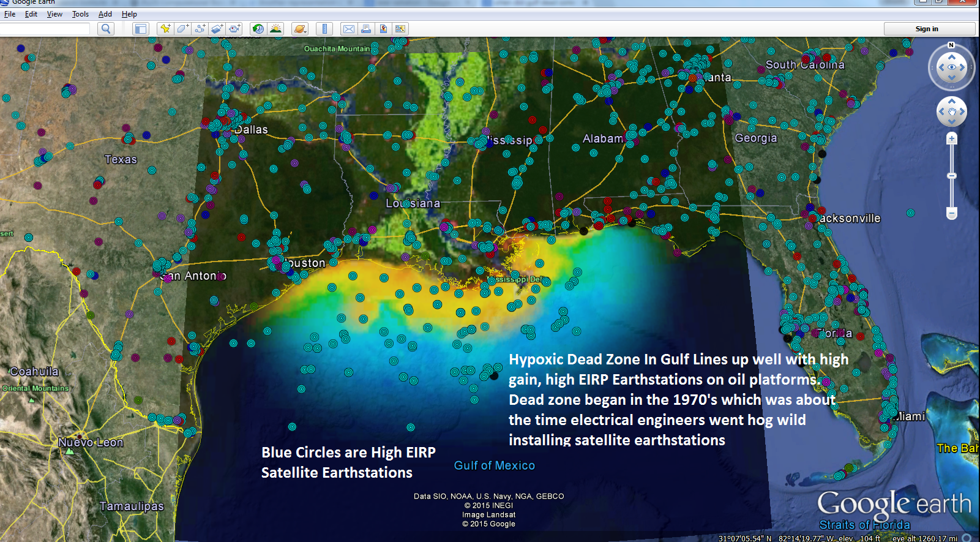Add a placemark with the pushpin icon
This screenshot has height=542, width=980.
pos(165,29)
